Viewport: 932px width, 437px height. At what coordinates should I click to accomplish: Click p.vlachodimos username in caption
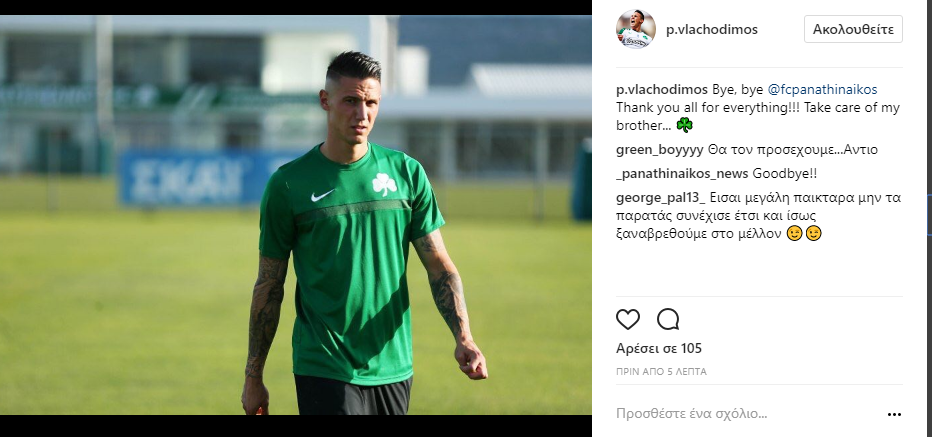[x=662, y=90]
